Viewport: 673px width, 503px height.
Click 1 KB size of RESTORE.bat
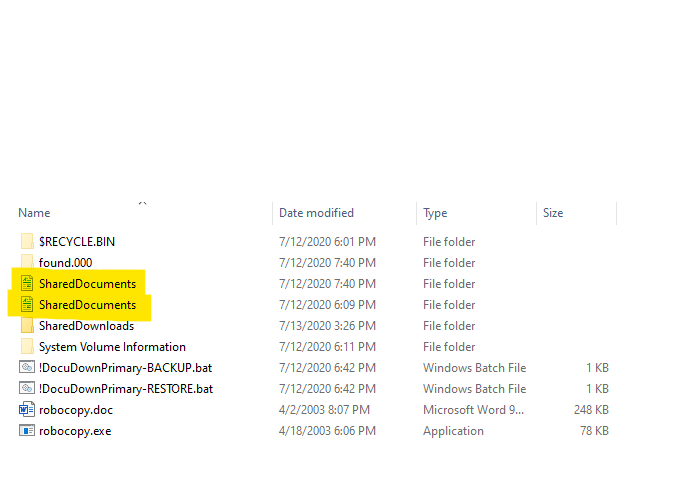597,389
